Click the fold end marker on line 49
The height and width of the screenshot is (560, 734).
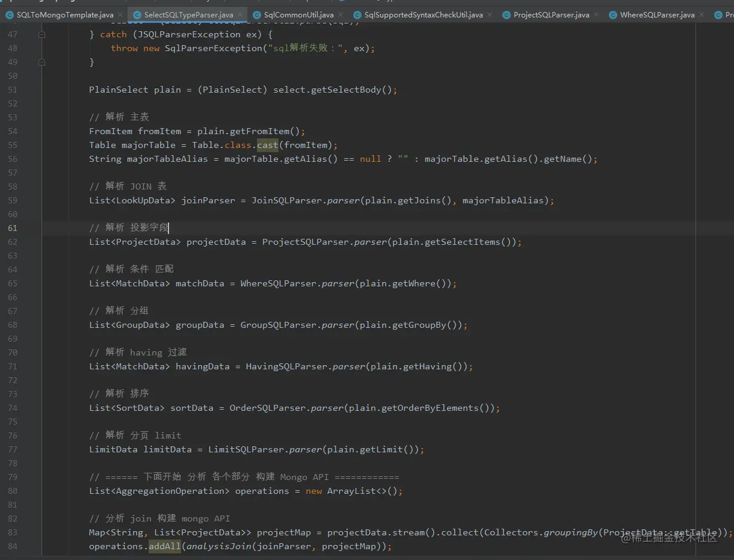tap(42, 62)
